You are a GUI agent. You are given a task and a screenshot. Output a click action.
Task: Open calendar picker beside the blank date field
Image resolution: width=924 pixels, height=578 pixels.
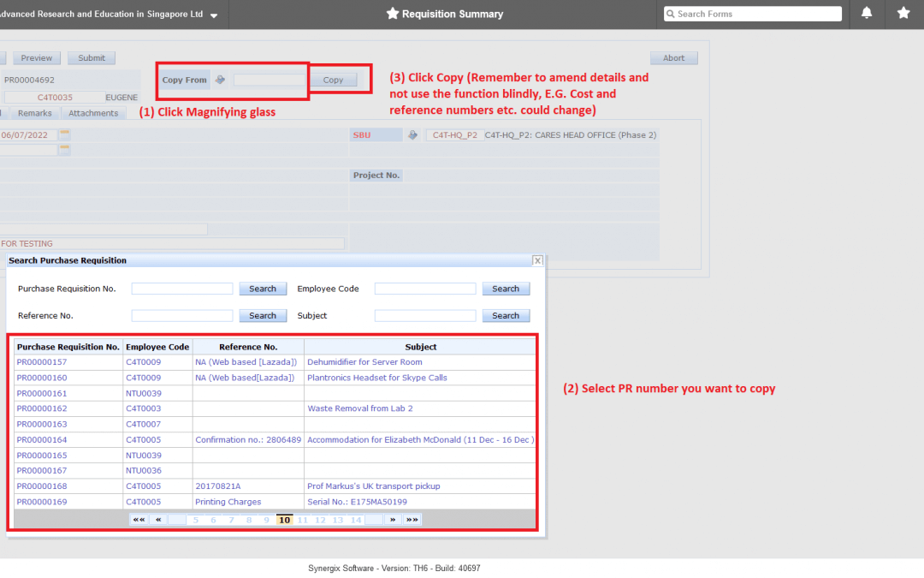(x=64, y=150)
